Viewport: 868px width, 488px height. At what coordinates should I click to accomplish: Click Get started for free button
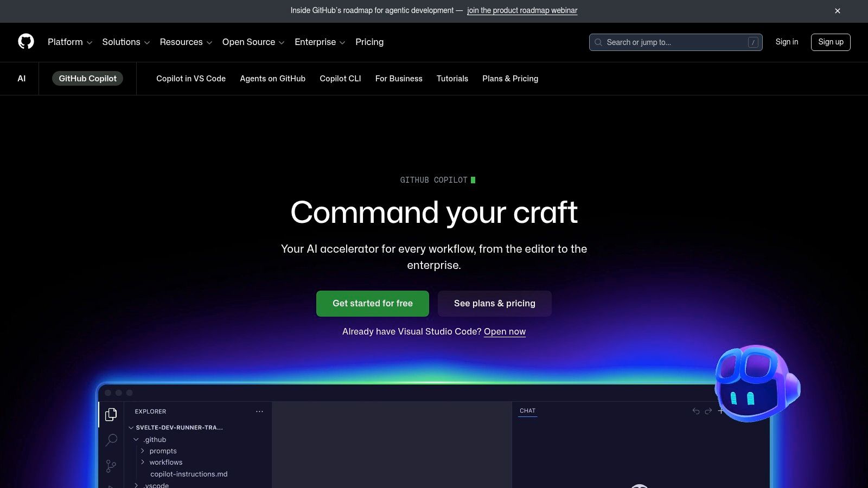[373, 304]
